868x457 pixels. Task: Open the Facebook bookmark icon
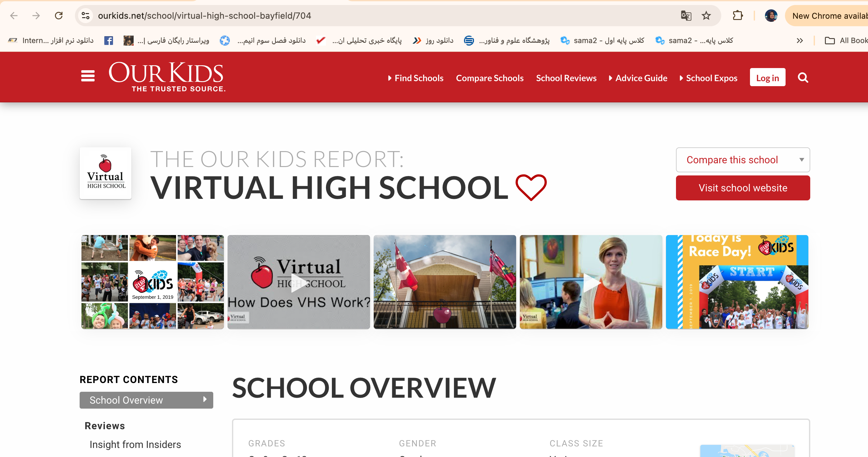109,41
